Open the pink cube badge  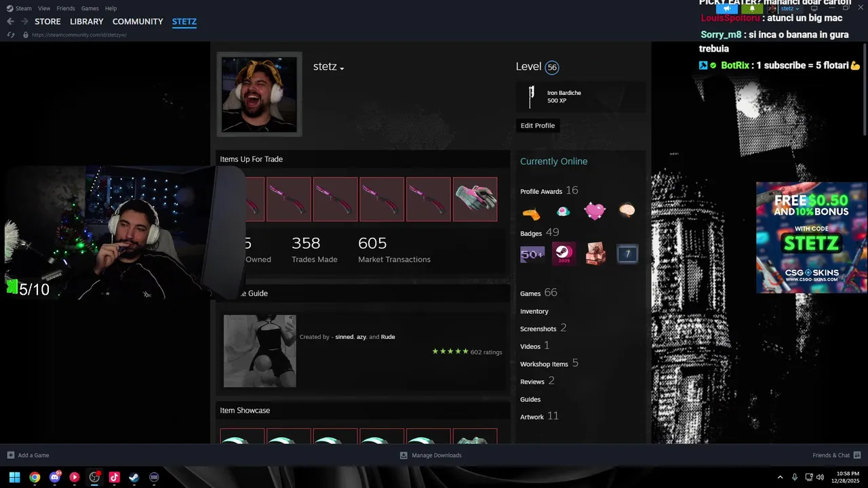pyautogui.click(x=595, y=254)
